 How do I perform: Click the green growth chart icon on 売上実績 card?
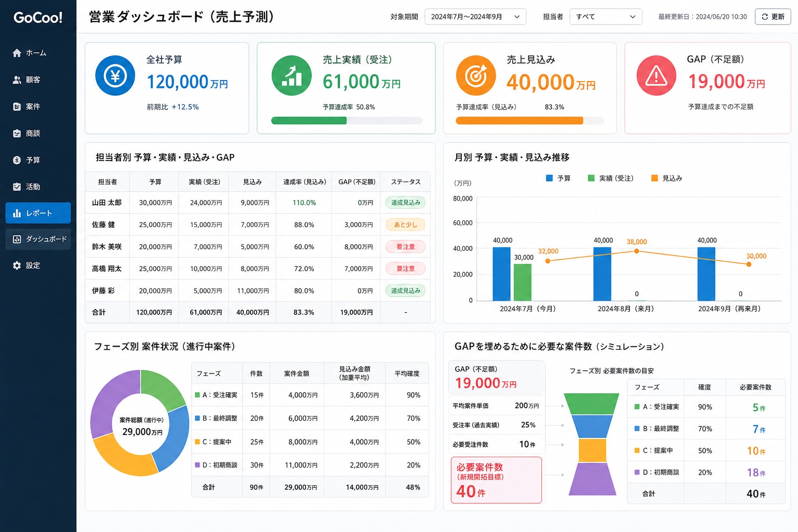(x=291, y=76)
